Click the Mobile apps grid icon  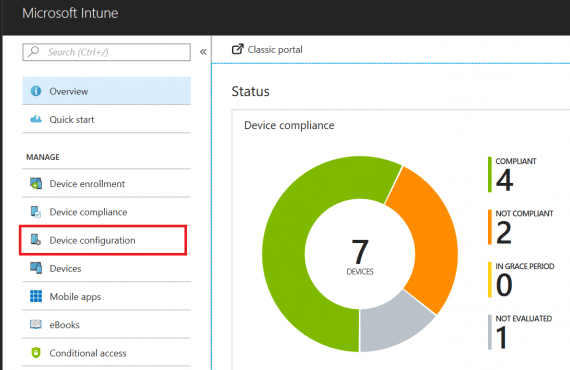pos(36,296)
